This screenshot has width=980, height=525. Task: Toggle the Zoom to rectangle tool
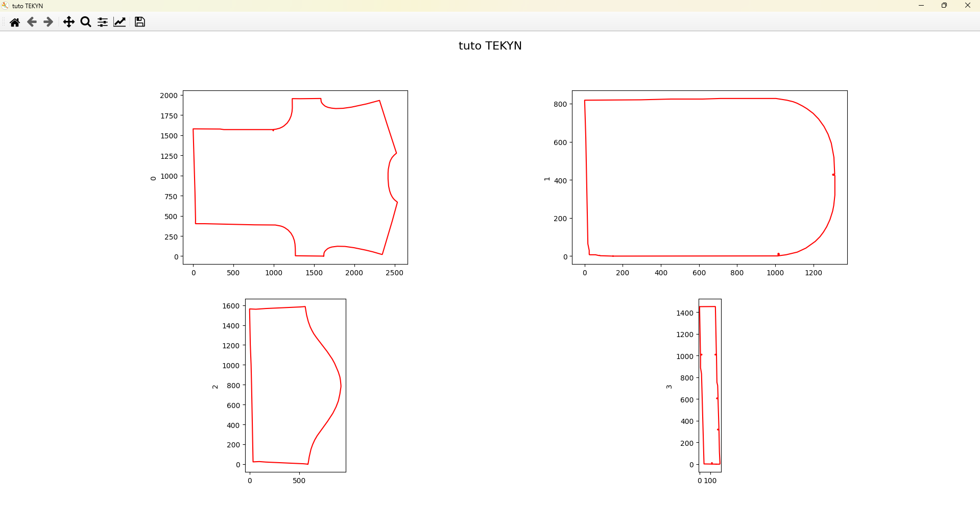(x=86, y=22)
